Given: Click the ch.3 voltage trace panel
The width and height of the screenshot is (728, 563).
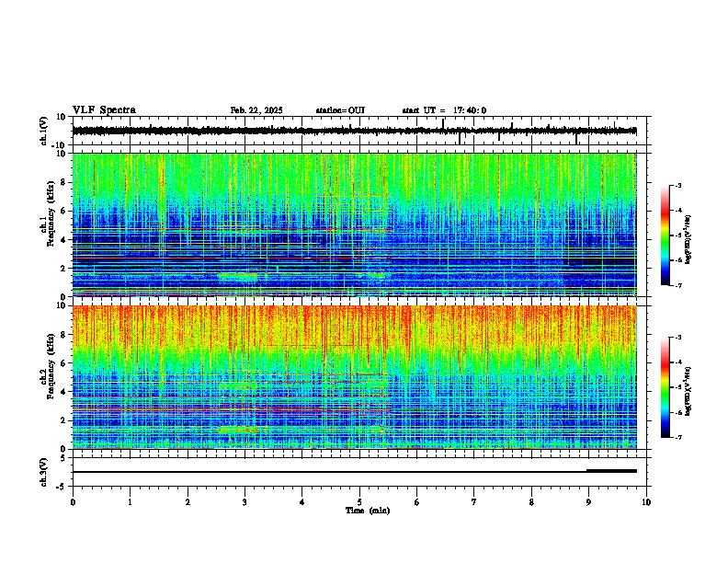Looking at the screenshot, I should pyautogui.click(x=361, y=472).
